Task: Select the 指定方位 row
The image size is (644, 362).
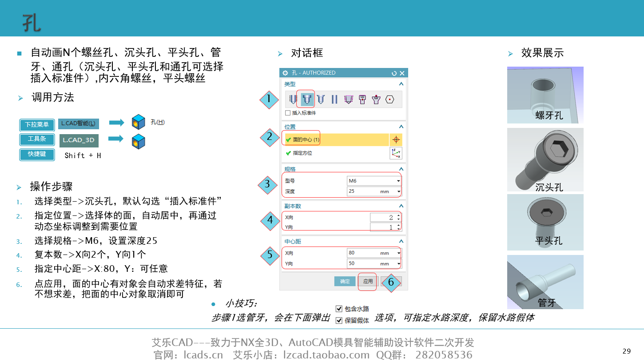Action: (x=337, y=153)
